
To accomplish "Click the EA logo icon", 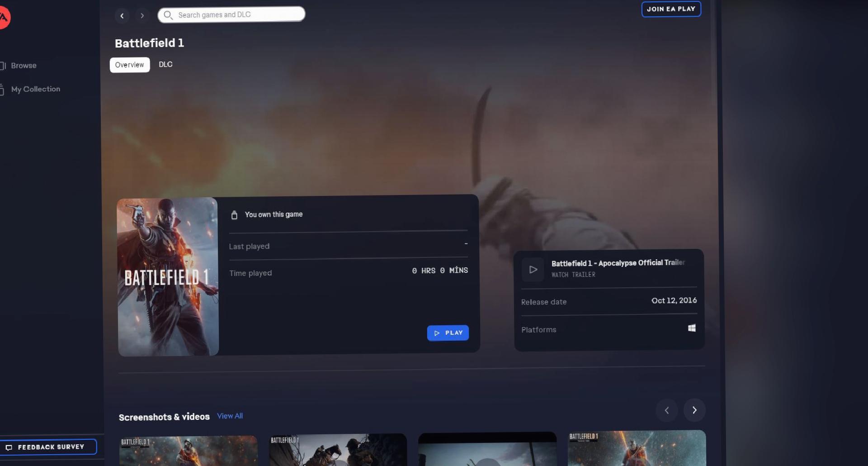I will [x=4, y=18].
